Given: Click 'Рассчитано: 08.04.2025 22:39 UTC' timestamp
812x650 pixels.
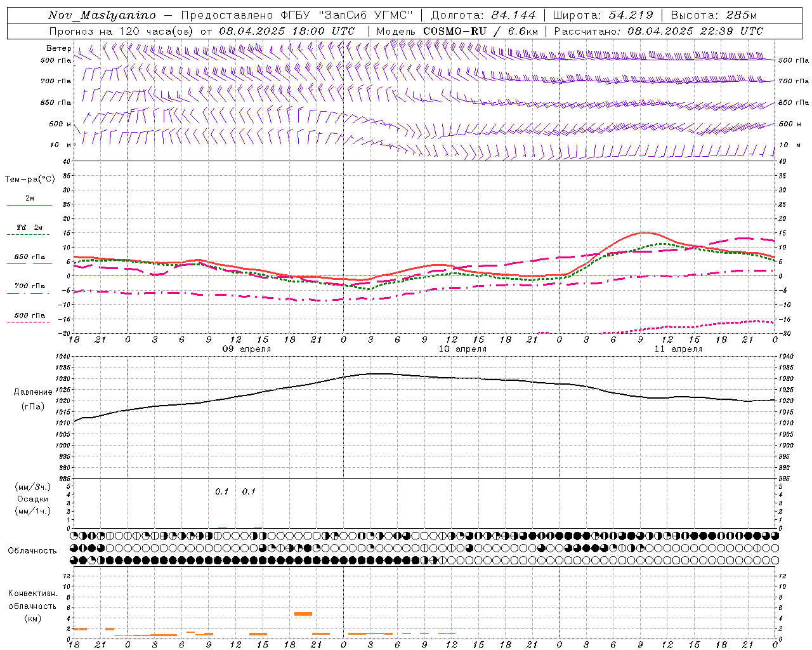Looking at the screenshot, I should pyautogui.click(x=658, y=31).
